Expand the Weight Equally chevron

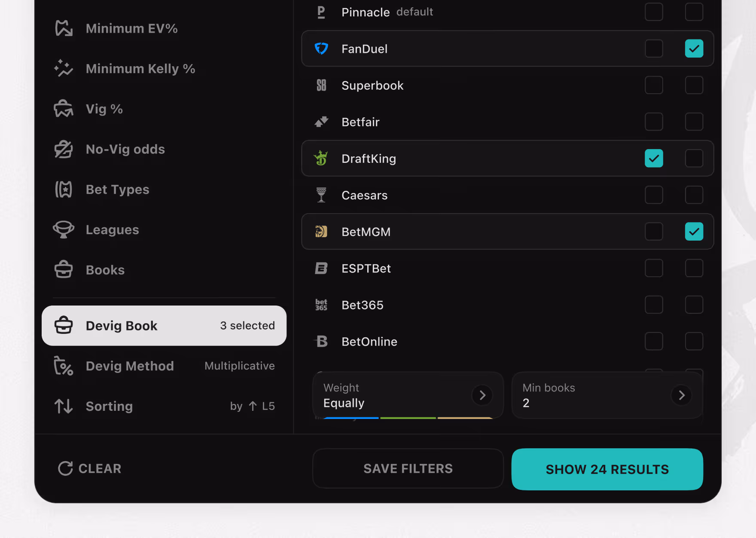[x=482, y=395]
